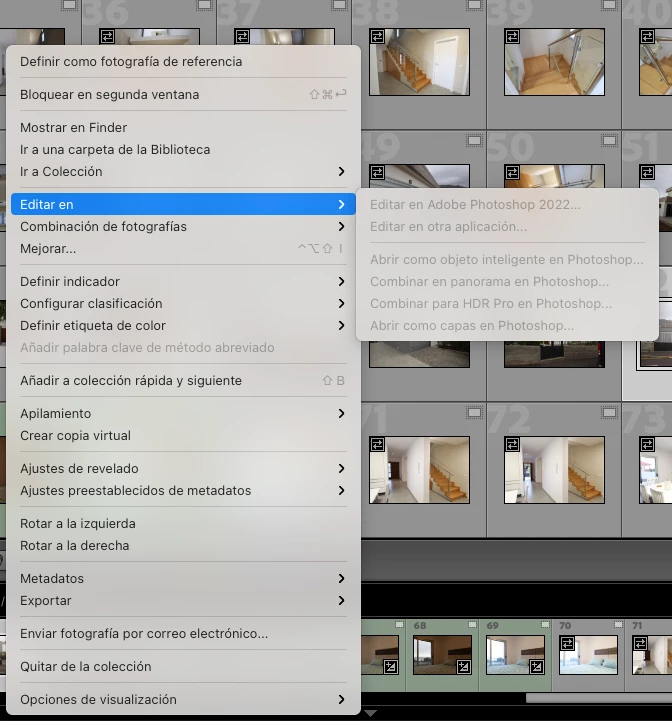The width and height of the screenshot is (672, 721).
Task: Choose Quitar de la colección
Action: pos(183,667)
